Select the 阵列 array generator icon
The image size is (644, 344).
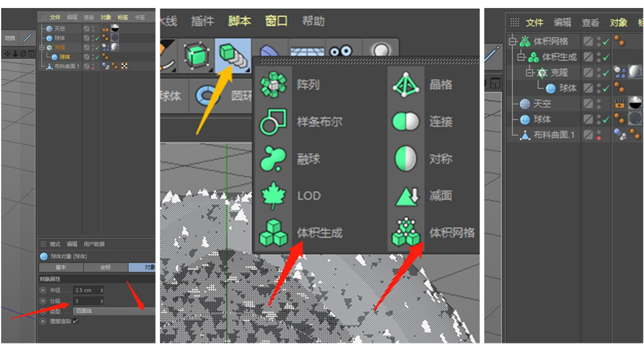(272, 85)
